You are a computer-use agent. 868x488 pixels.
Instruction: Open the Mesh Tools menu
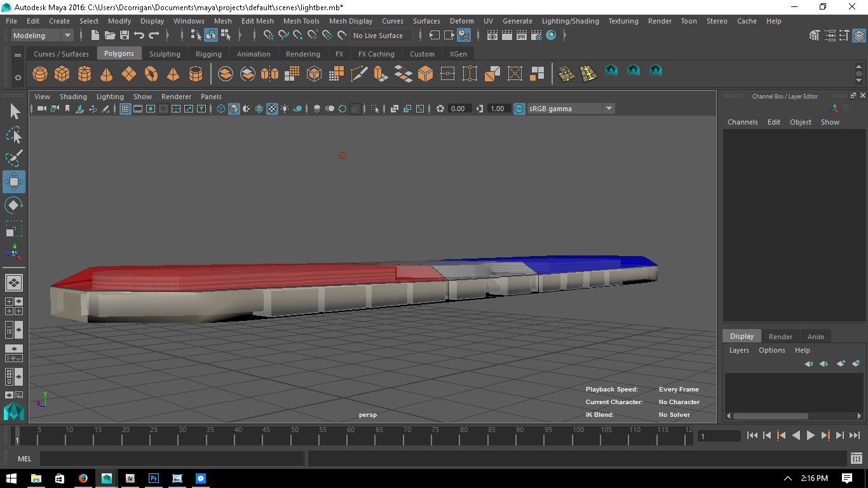pos(301,21)
